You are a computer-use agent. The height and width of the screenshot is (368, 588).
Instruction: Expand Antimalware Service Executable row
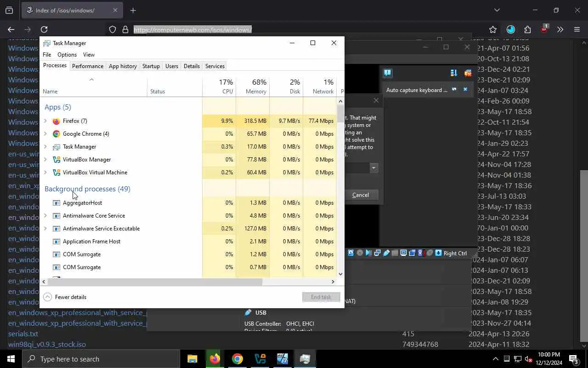pos(45,229)
